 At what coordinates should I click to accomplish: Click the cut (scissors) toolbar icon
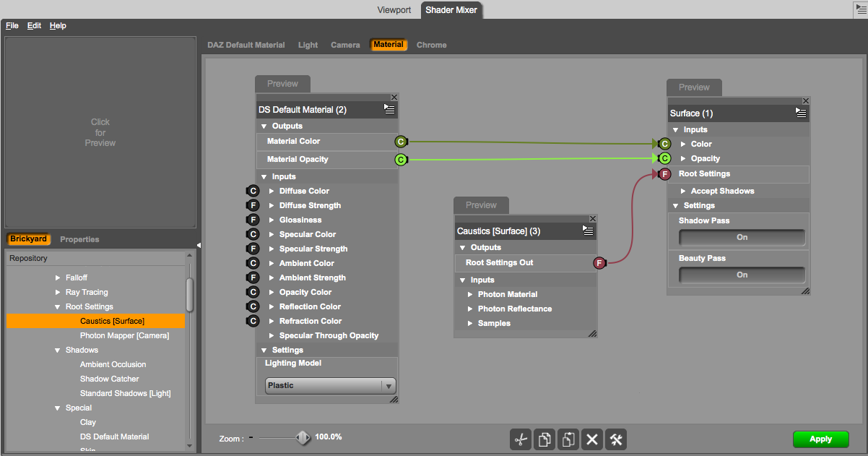click(520, 439)
